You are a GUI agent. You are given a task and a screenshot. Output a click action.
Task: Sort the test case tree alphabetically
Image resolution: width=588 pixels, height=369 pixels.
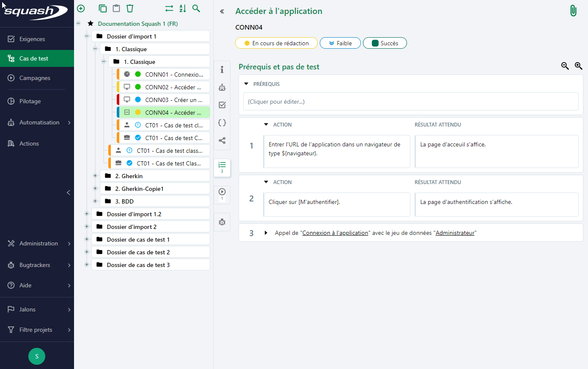coord(182,8)
